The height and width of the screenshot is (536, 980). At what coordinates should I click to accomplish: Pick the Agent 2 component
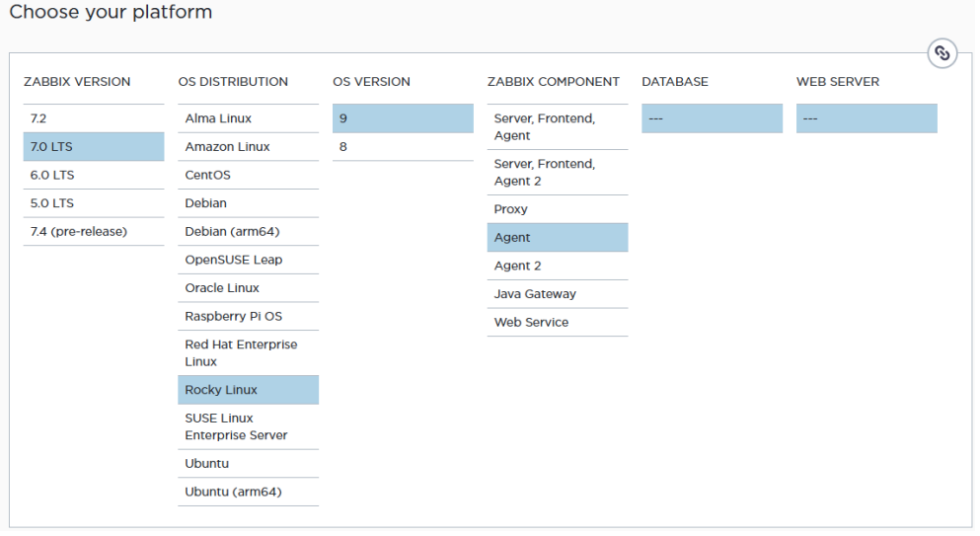[558, 266]
